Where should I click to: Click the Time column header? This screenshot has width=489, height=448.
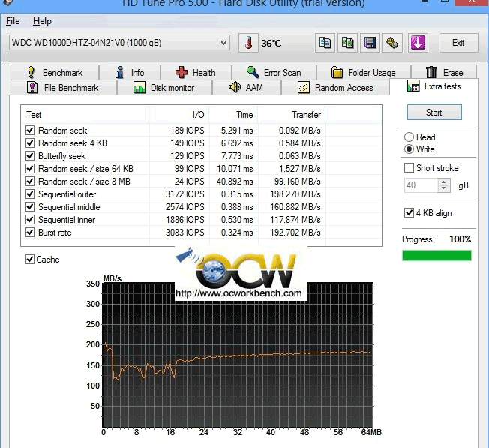233,115
